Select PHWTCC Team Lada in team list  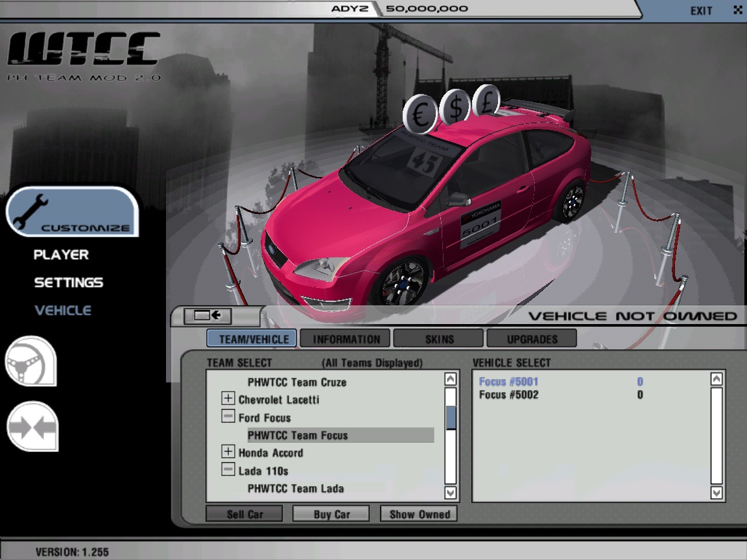point(296,489)
